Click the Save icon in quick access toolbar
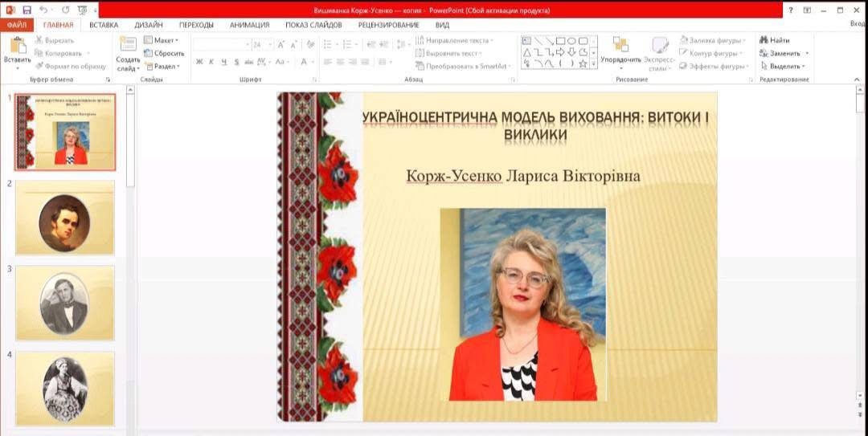868x436 pixels. pos(27,10)
